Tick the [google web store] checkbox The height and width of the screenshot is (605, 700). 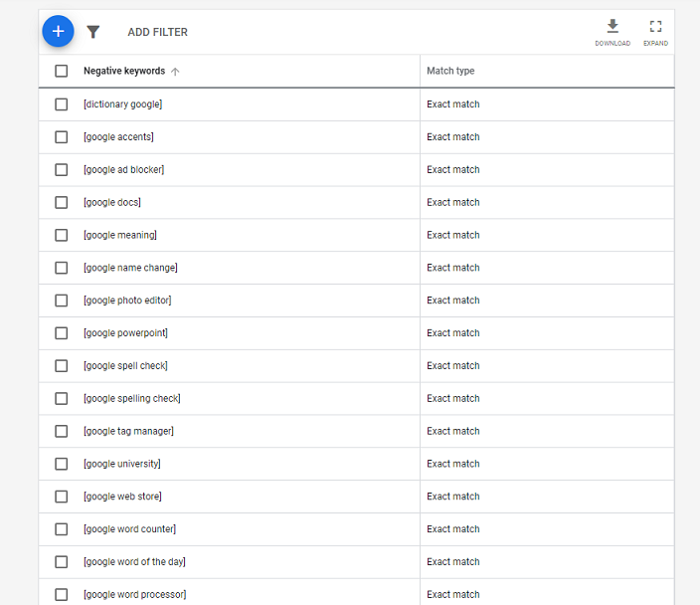click(x=62, y=497)
